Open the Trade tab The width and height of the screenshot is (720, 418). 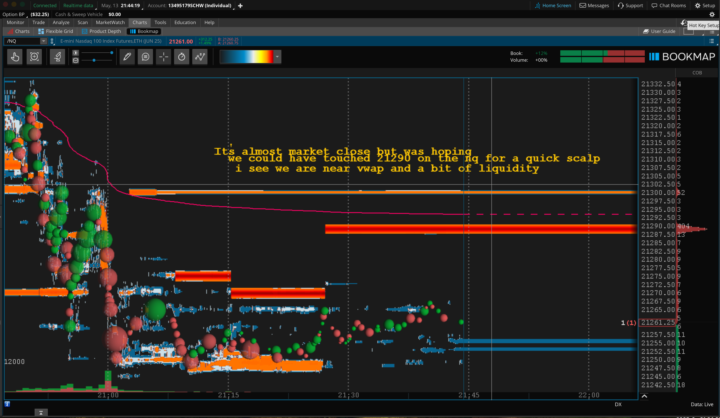point(39,23)
